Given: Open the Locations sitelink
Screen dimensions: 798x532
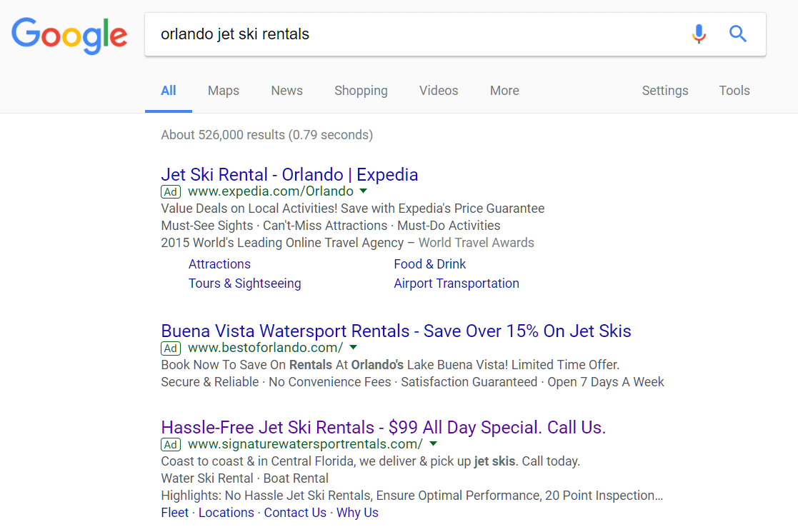Looking at the screenshot, I should click(226, 513).
